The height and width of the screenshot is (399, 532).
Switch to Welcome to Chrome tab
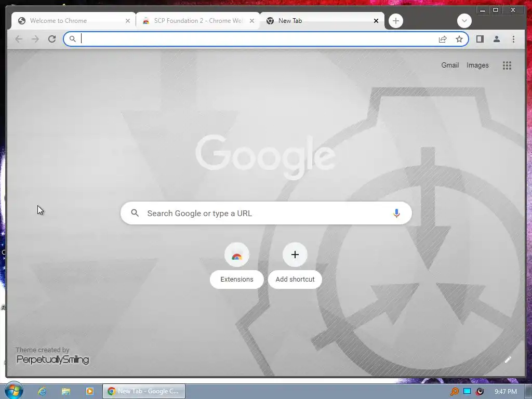(x=73, y=21)
